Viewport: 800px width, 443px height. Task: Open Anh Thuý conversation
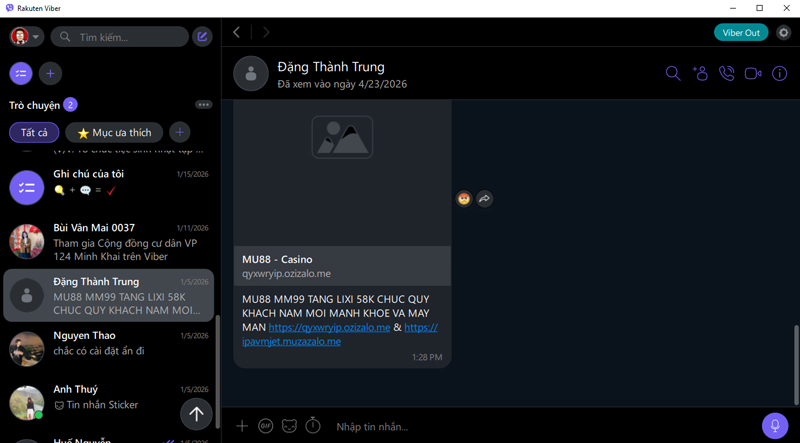[109, 403]
